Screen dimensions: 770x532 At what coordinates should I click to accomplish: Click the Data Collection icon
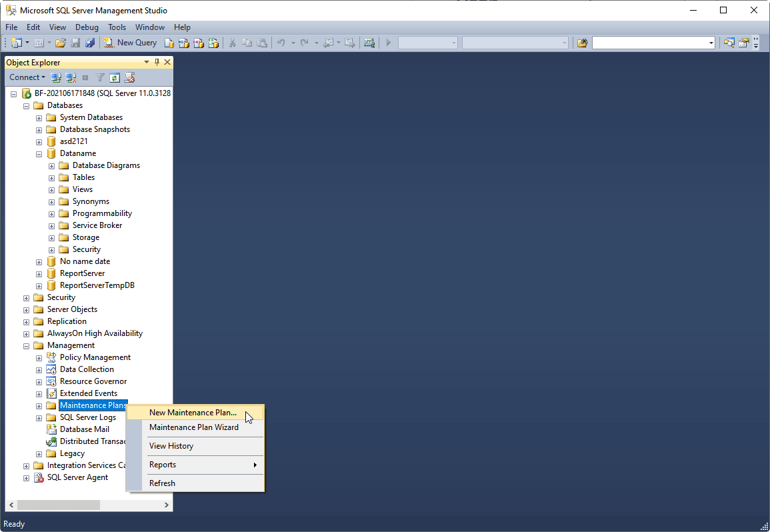pos(51,369)
